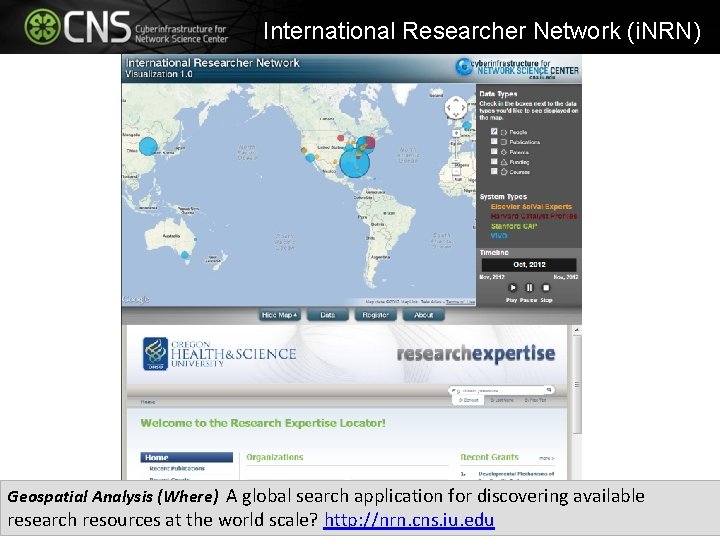
Task: Click the scrollbar up arrow
Action: (x=577, y=330)
